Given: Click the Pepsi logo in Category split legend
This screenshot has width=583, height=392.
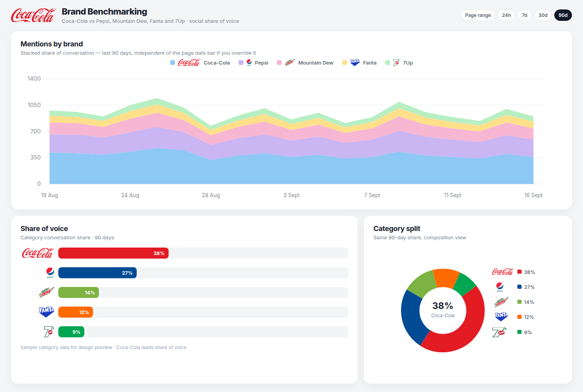Looking at the screenshot, I should coord(499,287).
